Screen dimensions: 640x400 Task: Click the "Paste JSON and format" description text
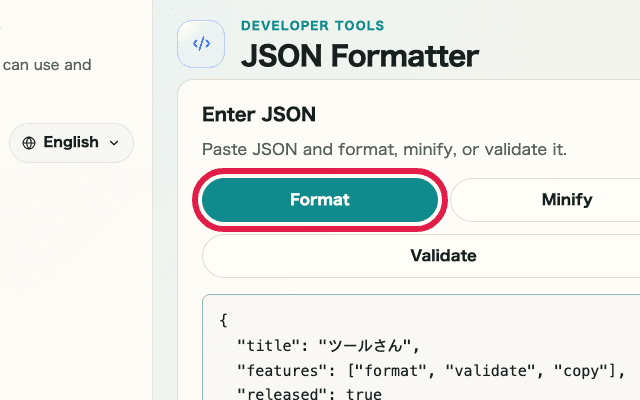tap(384, 149)
